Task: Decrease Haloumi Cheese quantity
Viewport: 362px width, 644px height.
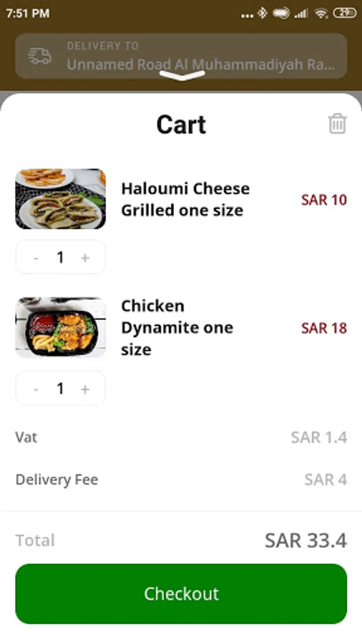Action: pyautogui.click(x=36, y=258)
